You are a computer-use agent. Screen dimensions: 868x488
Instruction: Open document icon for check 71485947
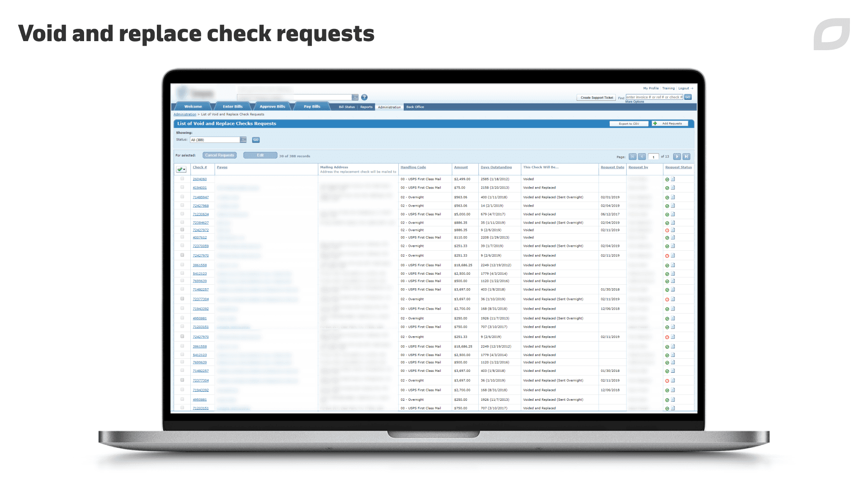coord(673,197)
